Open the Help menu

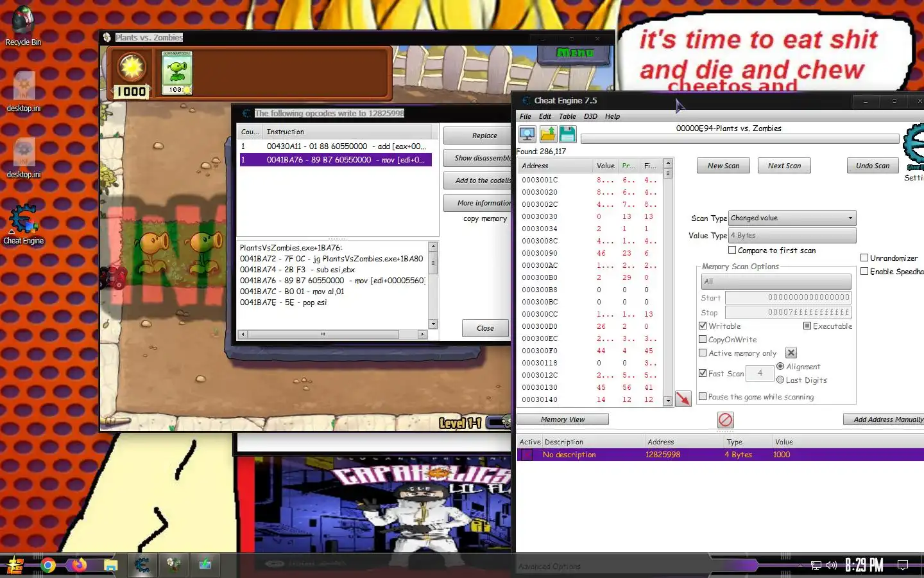[x=612, y=116]
